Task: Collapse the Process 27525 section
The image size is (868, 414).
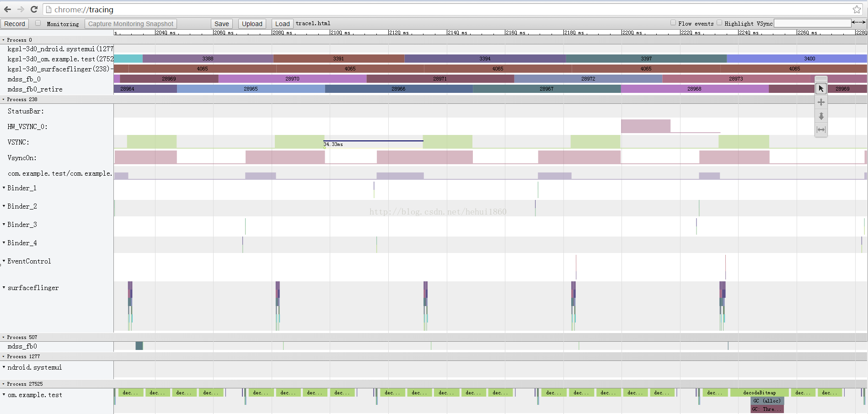Action: [3, 384]
